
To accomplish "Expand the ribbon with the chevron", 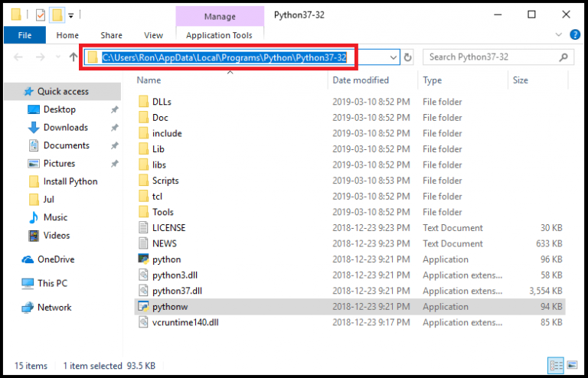I will pos(558,35).
